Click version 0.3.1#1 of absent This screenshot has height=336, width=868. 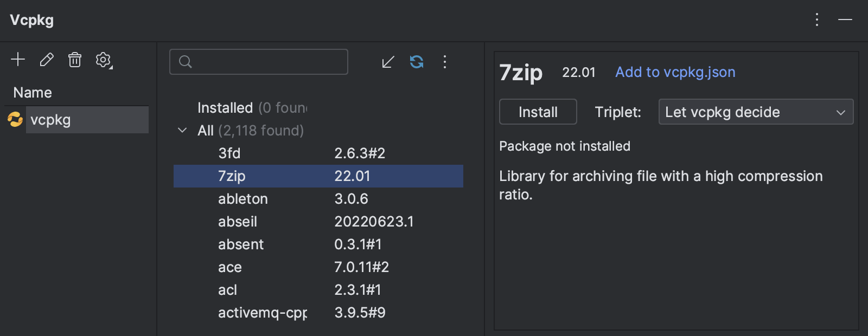(358, 244)
